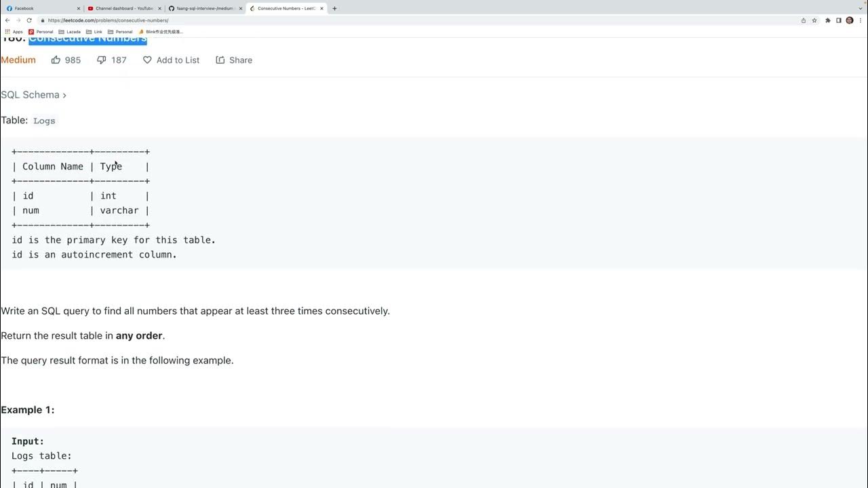Click the Add to List label
Viewport: 868px width, 488px height.
tap(178, 60)
